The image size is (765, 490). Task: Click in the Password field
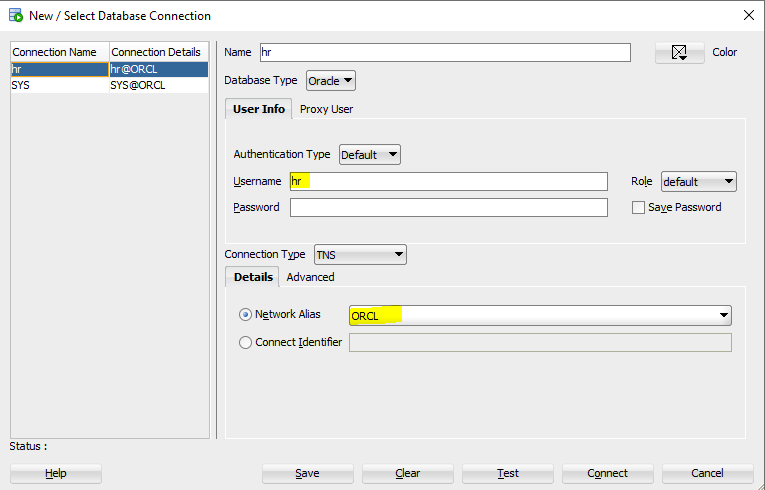click(448, 208)
